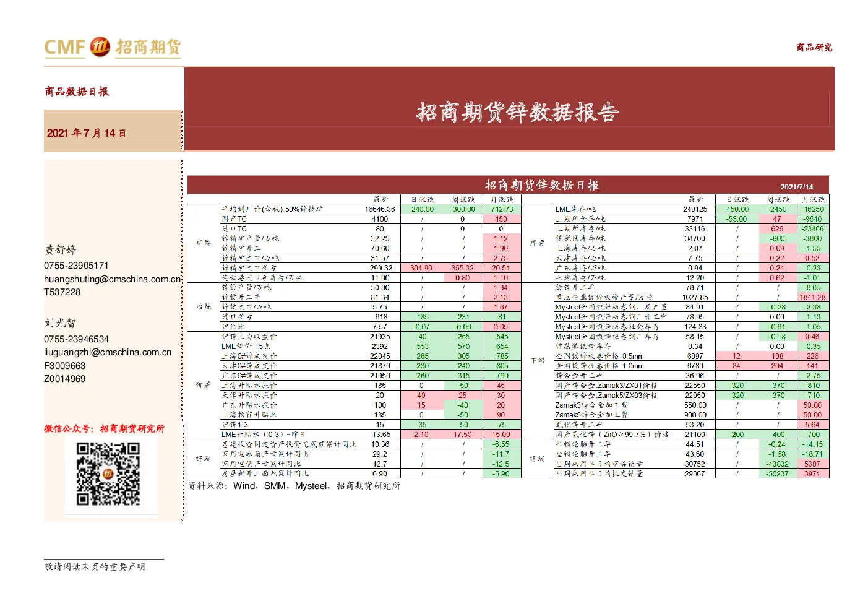Open email liuguangzhi@cmschina.com.cn
868x614 pixels.
[108, 352]
